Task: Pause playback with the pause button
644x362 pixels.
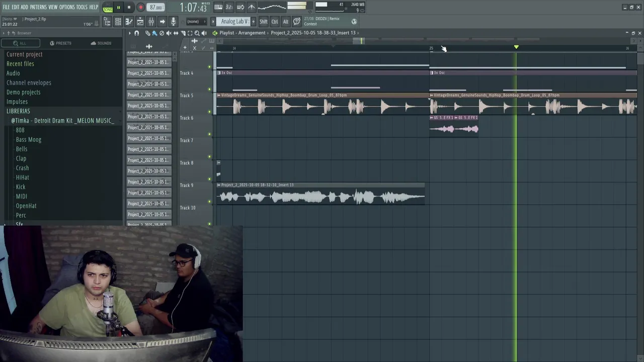Action: click(118, 8)
